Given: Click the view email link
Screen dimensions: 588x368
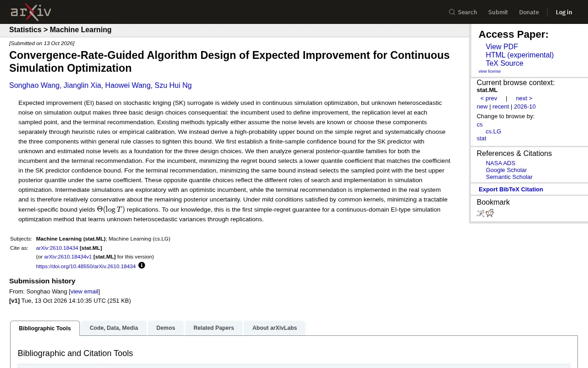Looking at the screenshot, I should (x=85, y=292).
